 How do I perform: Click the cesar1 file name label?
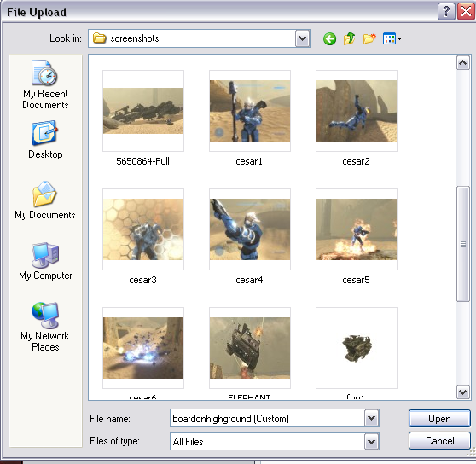[x=249, y=161]
